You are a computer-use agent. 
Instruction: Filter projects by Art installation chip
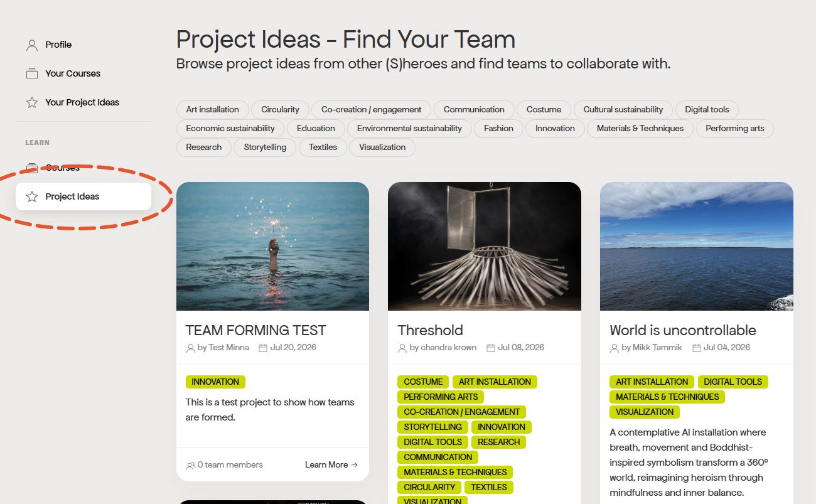pos(213,109)
